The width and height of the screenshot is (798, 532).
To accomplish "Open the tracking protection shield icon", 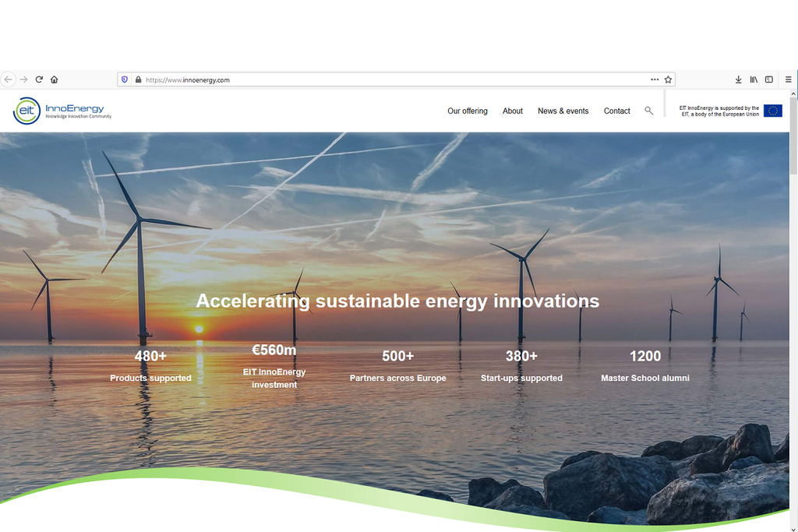I will pyautogui.click(x=125, y=79).
